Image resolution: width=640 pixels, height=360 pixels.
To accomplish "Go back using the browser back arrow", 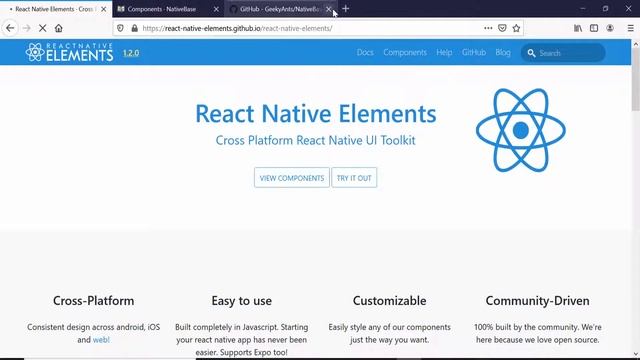I will click(x=10, y=28).
